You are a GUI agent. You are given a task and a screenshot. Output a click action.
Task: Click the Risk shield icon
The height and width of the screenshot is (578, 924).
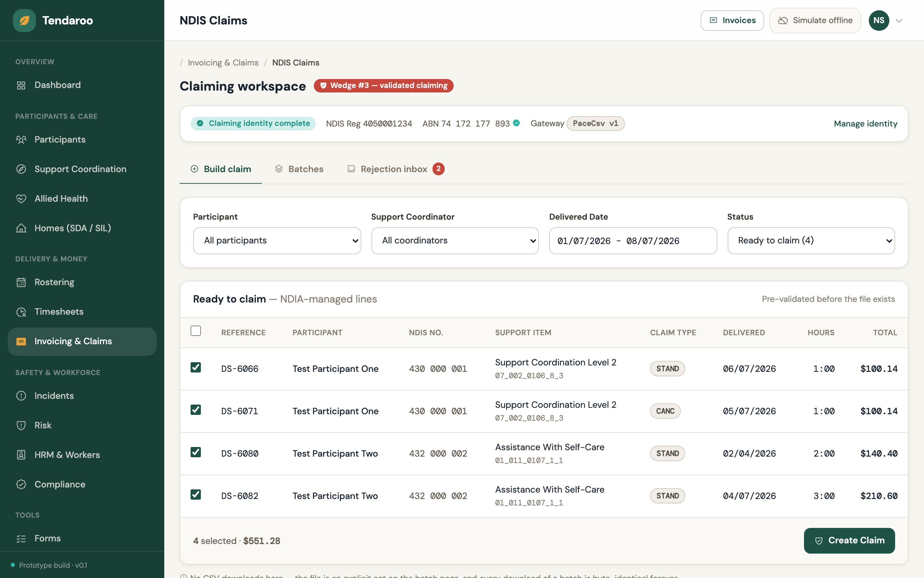point(21,425)
